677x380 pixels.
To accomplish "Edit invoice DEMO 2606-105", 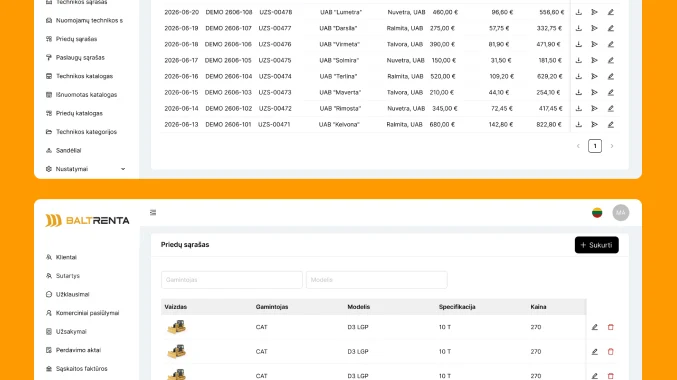I will click(x=611, y=60).
